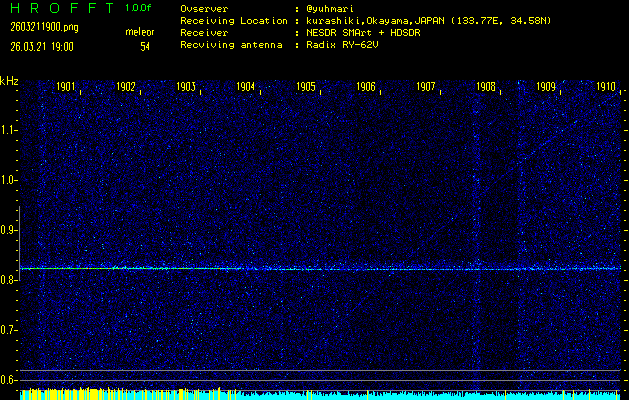Screen dimensions: 629x400
Task: Click the 1.1 frequency axis label
Action: [x=9, y=130]
